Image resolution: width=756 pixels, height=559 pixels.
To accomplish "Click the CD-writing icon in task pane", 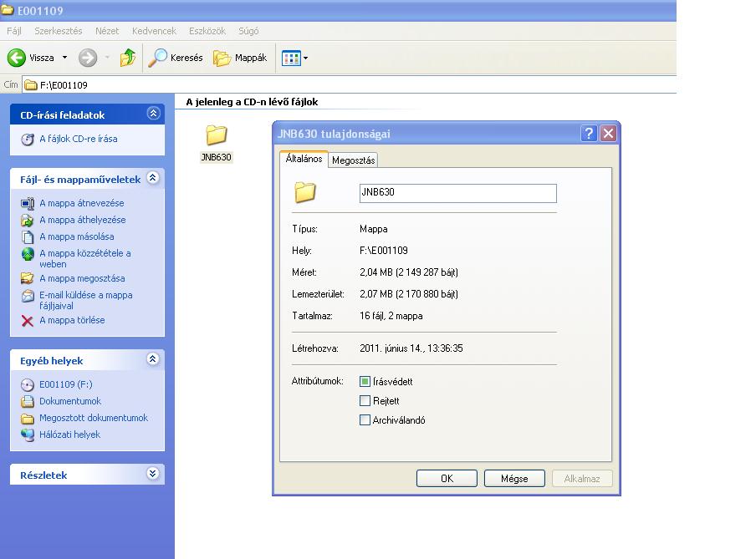I will tap(28, 140).
